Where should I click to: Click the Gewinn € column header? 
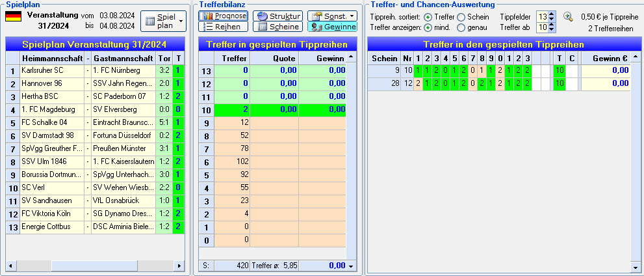[606, 58]
